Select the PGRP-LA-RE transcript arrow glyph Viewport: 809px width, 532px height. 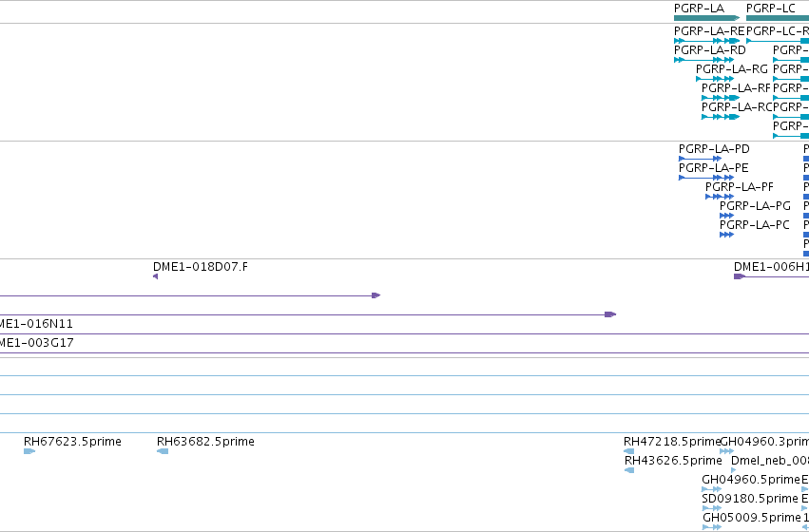click(x=707, y=41)
